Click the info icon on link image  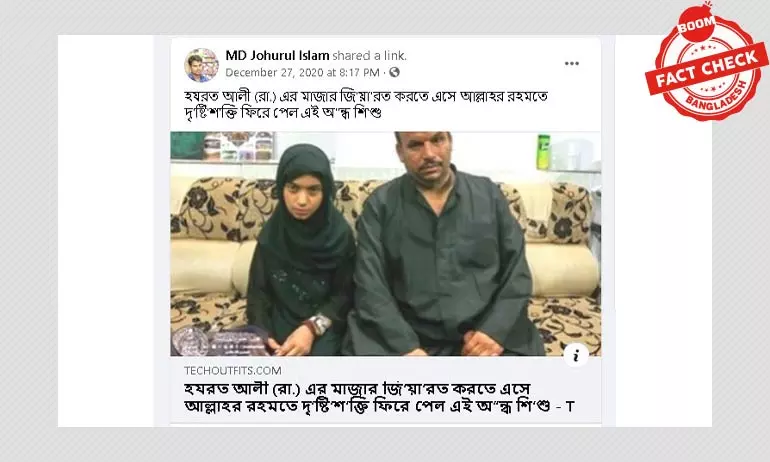click(x=576, y=355)
